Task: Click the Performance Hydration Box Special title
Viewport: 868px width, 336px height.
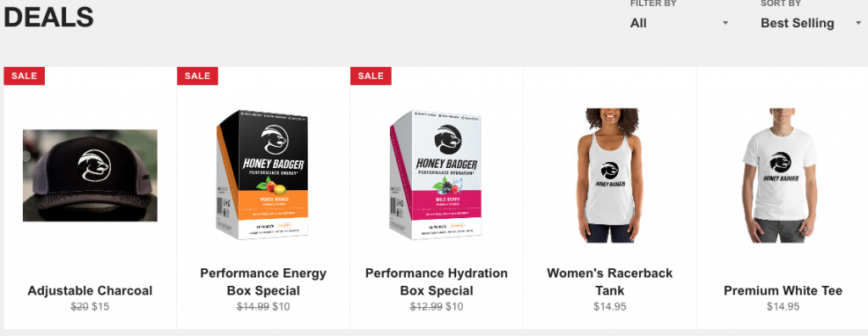Action: tap(437, 282)
